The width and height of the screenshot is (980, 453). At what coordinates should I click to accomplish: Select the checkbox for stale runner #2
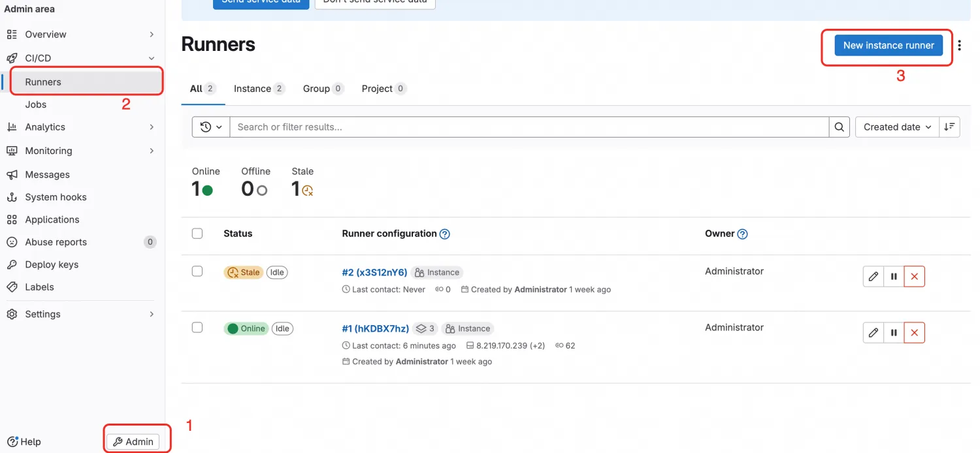197,272
